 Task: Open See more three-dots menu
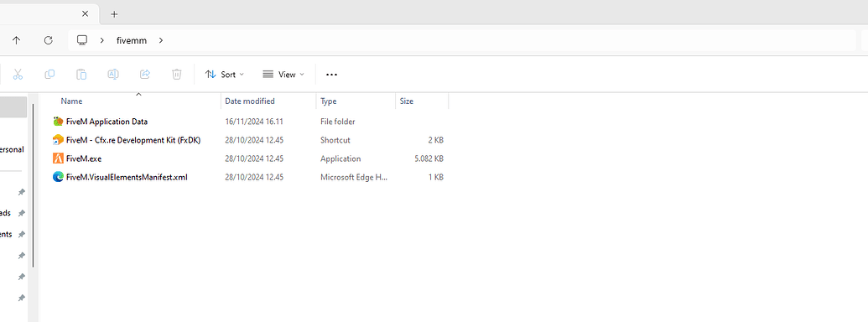point(331,74)
